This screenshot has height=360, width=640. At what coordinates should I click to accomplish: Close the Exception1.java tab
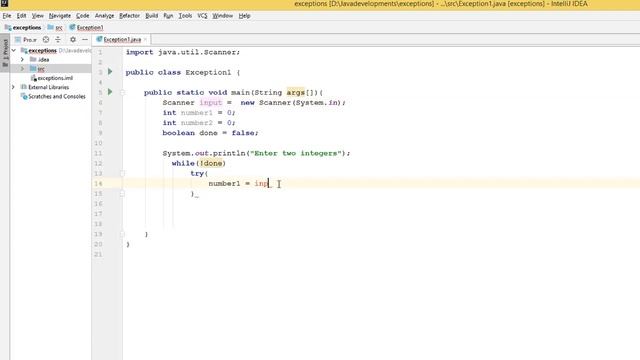(x=145, y=40)
